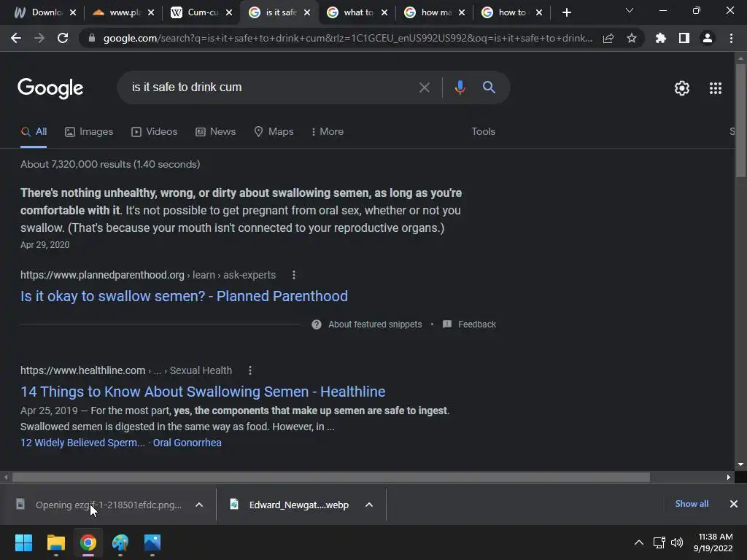This screenshot has height=560, width=747.
Task: Go back using the browser back arrow
Action: pos(16,38)
